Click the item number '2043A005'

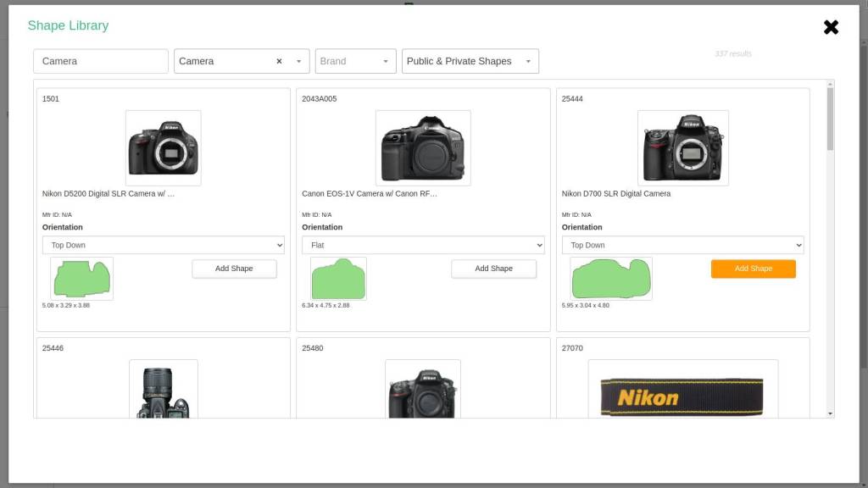click(319, 99)
